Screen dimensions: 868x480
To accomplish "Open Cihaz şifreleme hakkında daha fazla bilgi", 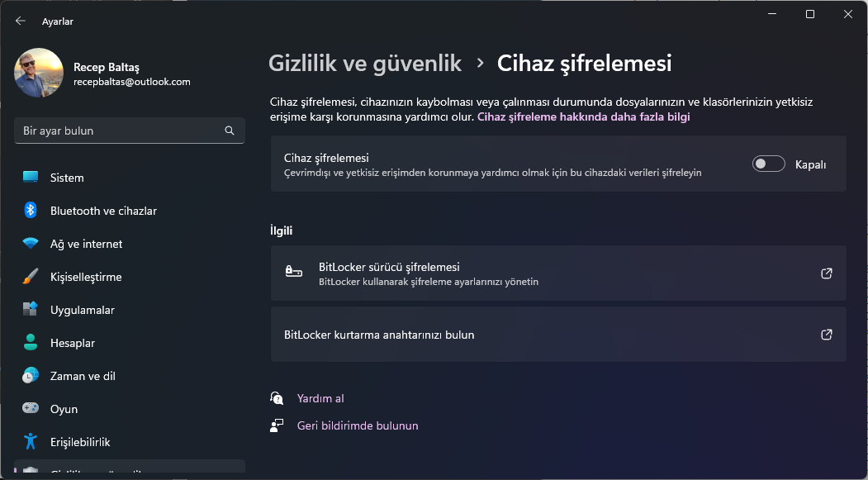I will click(583, 117).
